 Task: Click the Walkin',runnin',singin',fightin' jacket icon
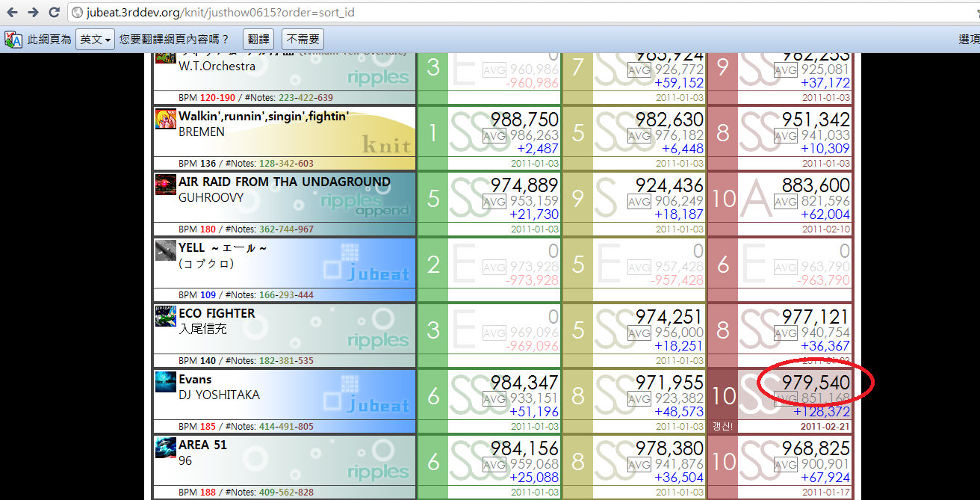[x=166, y=120]
